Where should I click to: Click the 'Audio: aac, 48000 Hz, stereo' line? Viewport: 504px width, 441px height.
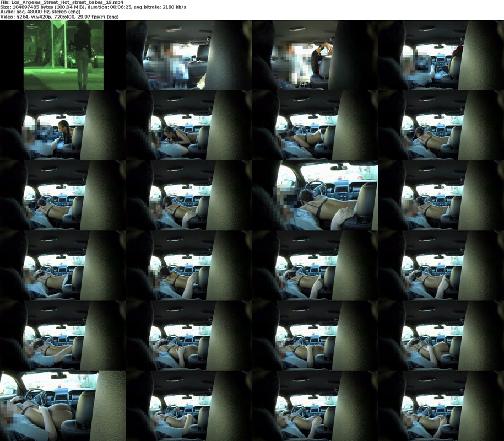tap(41, 12)
